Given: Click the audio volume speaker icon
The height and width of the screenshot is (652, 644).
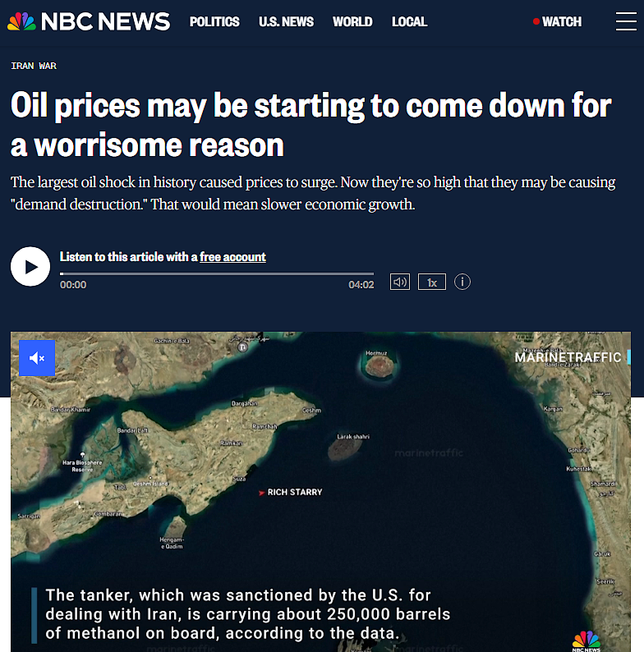Looking at the screenshot, I should click(400, 282).
